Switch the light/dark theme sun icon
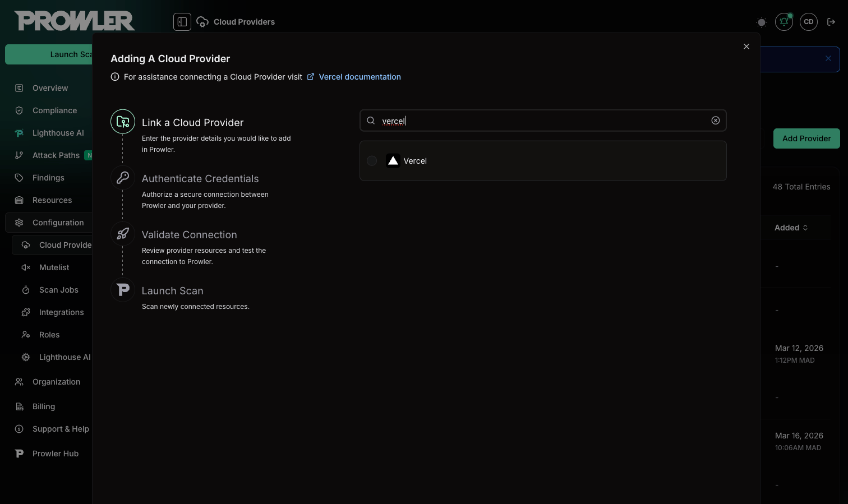Screen dimensions: 848x504 click(x=762, y=22)
